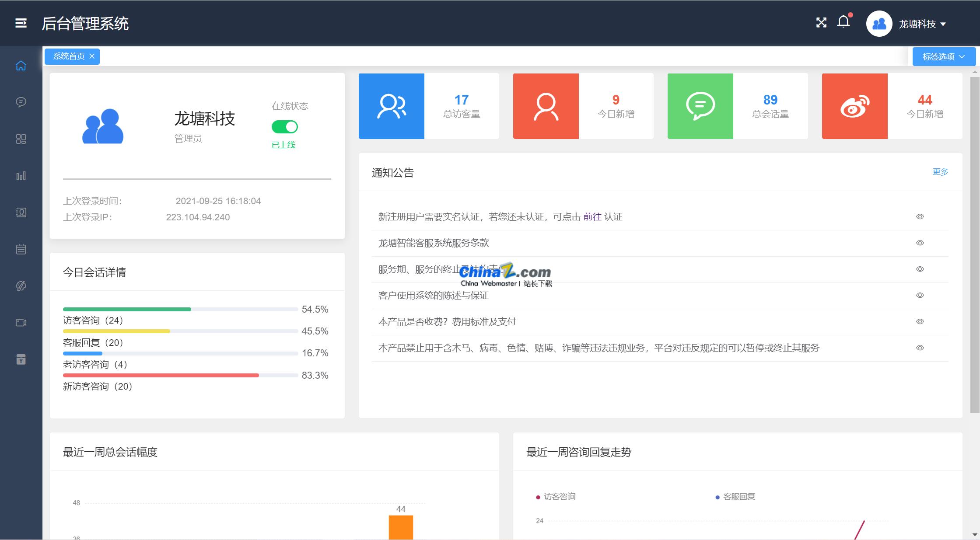Viewport: 980px width, 540px height.
Task: Click 更多 link in 通知公告
Action: pos(940,172)
